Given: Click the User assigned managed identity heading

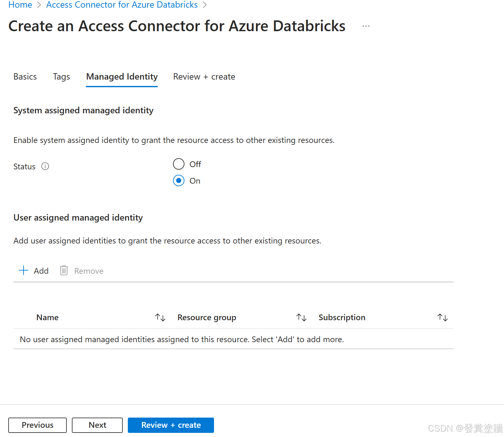Looking at the screenshot, I should pyautogui.click(x=78, y=218).
